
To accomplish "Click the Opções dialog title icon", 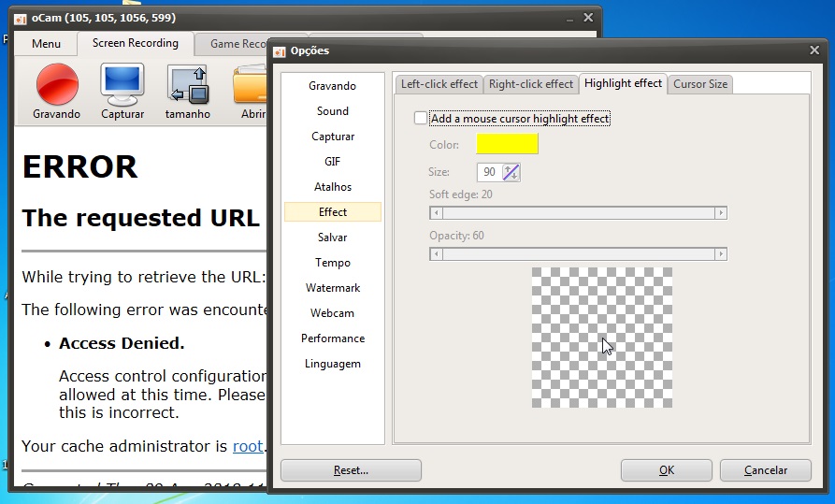I will click(x=279, y=51).
